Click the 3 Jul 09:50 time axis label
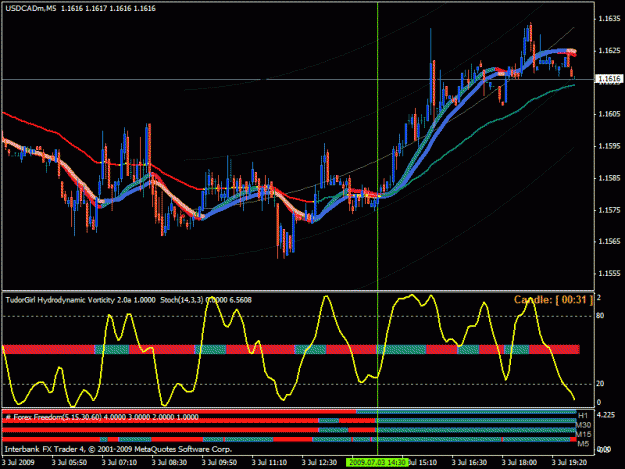625x469 pixels. pyautogui.click(x=219, y=463)
